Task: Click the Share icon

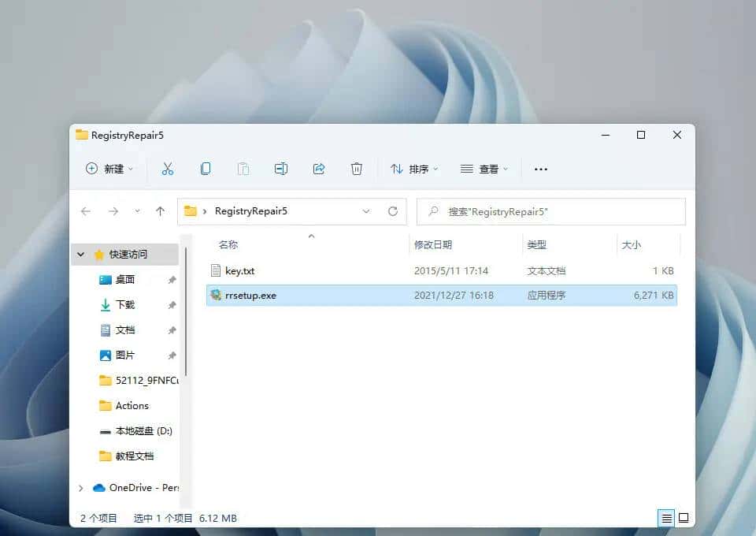Action: (x=318, y=168)
